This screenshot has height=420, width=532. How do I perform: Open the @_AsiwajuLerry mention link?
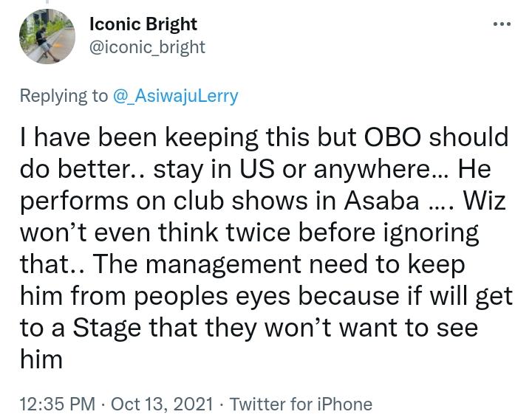175,96
